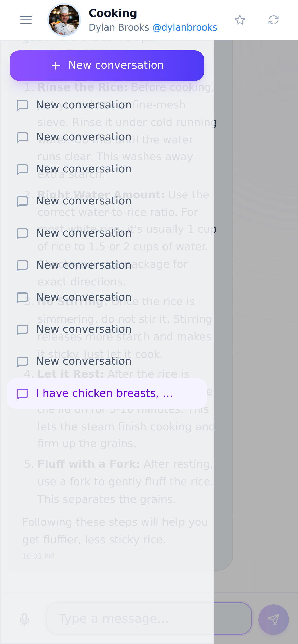Screen dimensions: 298x644
Task: Select the second New conversation entry
Action: click(107, 137)
